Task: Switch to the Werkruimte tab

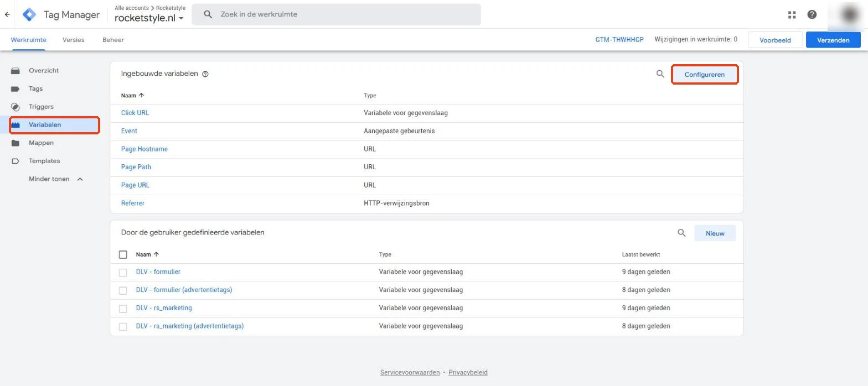Action: [28, 40]
